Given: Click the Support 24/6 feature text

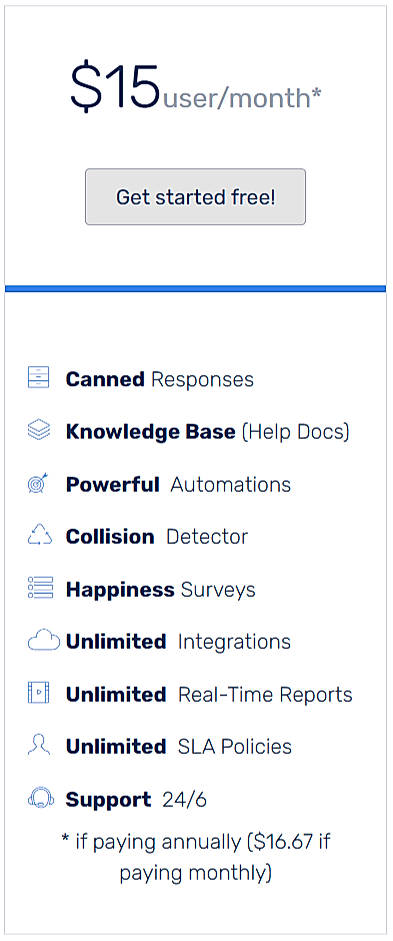Looking at the screenshot, I should 136,799.
